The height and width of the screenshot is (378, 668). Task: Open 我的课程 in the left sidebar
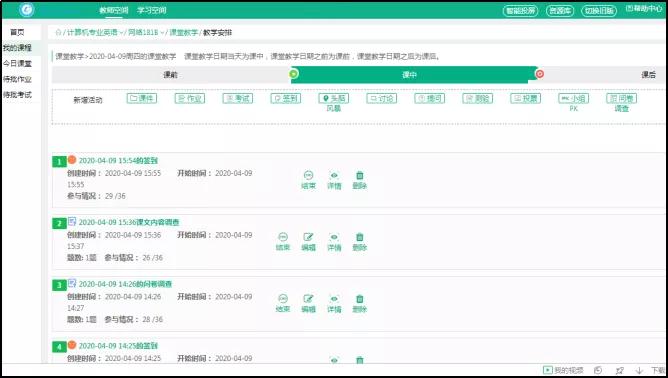[17, 48]
